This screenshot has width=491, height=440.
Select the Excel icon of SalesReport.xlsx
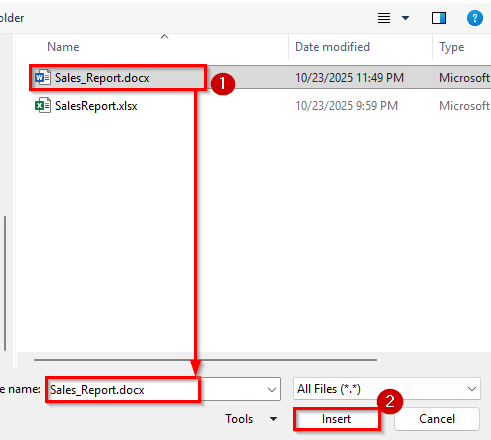[43, 105]
